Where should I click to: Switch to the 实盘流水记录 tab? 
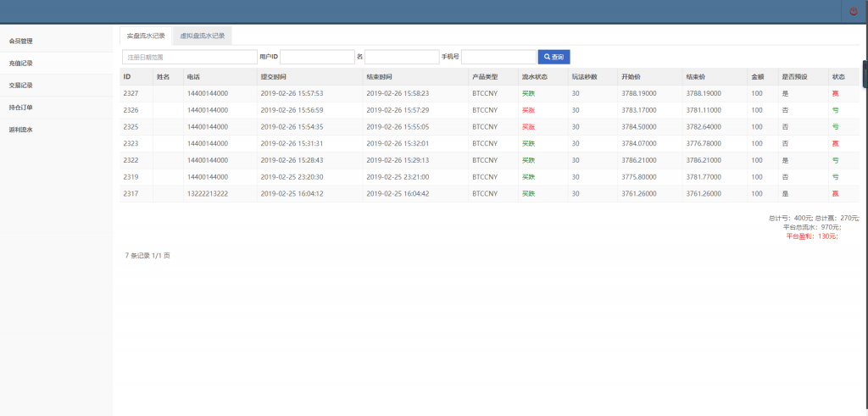coord(146,36)
